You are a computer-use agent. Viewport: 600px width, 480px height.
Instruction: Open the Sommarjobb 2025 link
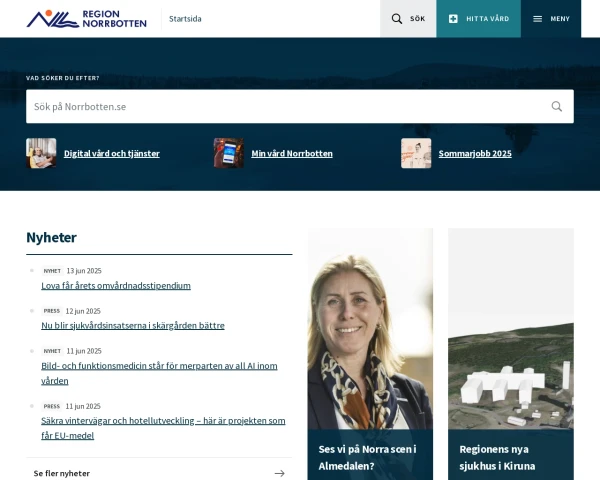click(x=475, y=153)
